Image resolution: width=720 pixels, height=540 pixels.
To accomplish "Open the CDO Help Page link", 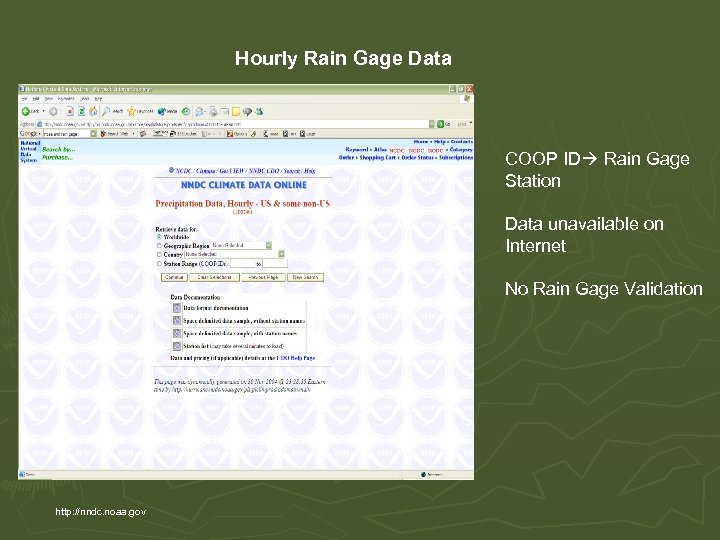I will 296,358.
